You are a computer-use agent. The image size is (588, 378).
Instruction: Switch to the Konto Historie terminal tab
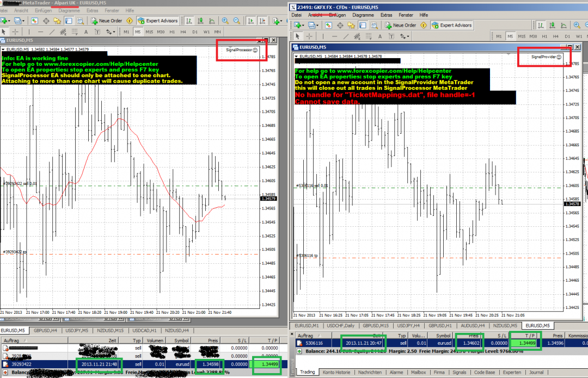click(336, 372)
